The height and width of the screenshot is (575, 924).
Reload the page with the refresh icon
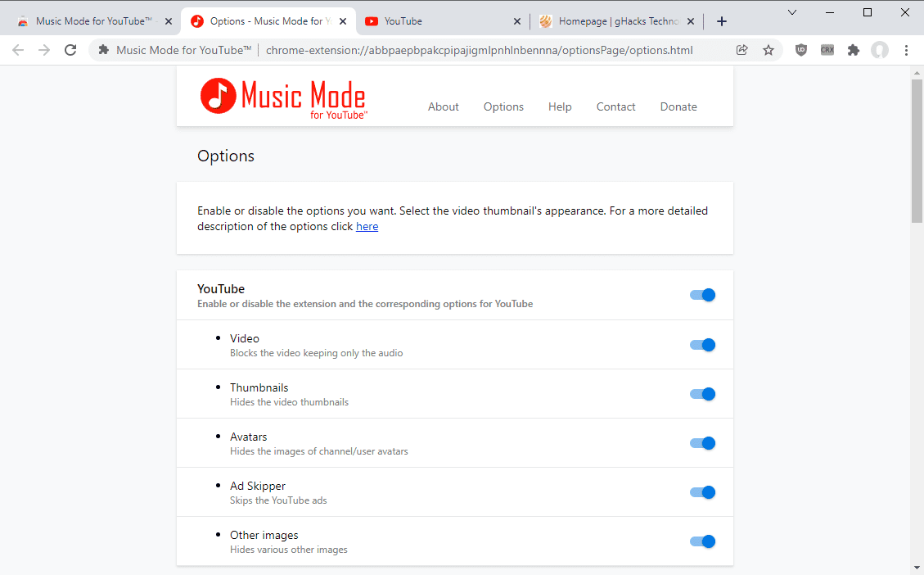(70, 50)
